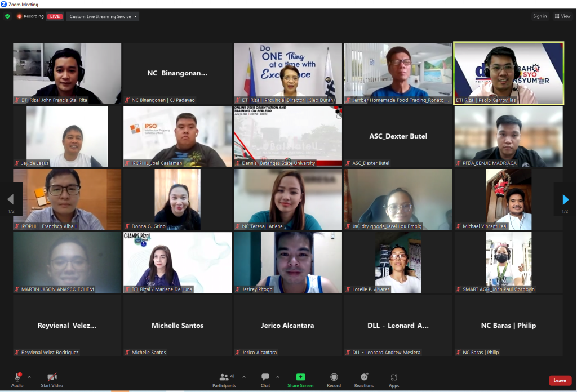This screenshot has width=577, height=392.
Task: Click the Sign in link
Action: (540, 16)
